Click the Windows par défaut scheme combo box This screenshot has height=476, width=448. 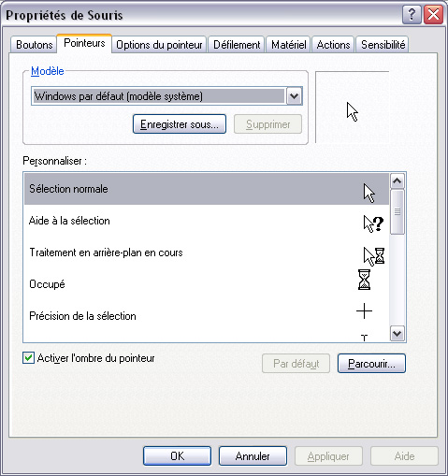pos(166,96)
